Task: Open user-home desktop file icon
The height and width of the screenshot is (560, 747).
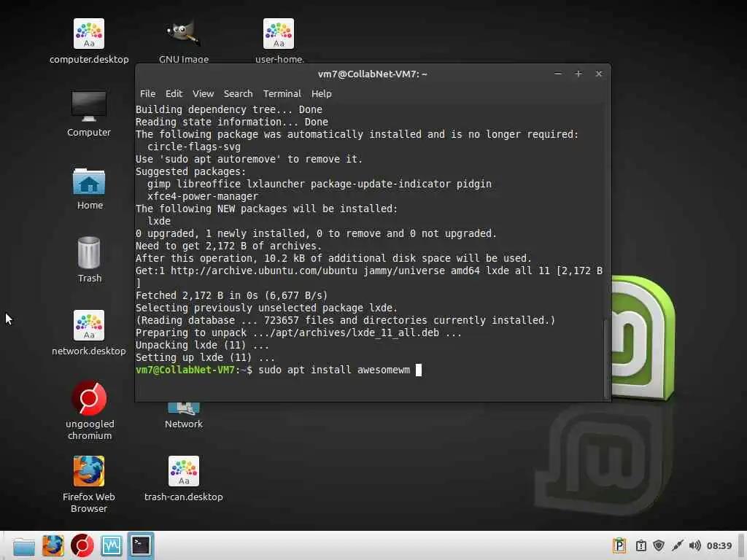Action: (279, 34)
